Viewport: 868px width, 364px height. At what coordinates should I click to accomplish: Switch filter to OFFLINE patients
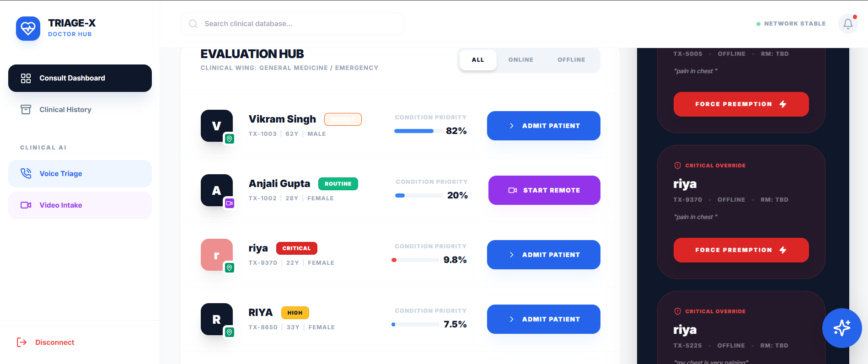571,60
